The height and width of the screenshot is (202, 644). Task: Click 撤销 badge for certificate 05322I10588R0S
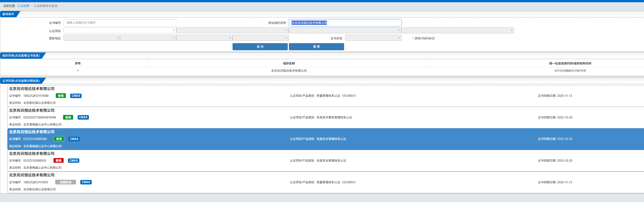[x=59, y=161]
